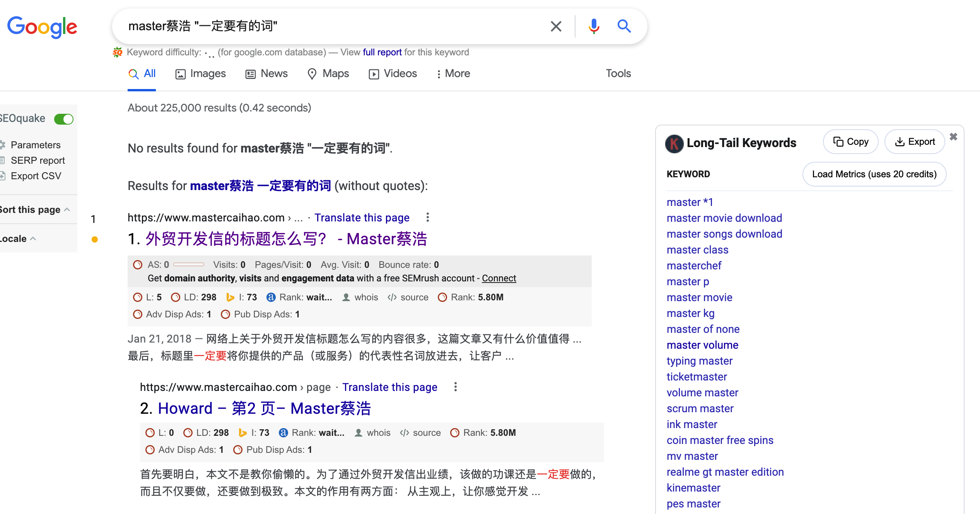Image resolution: width=980 pixels, height=514 pixels.
Task: Select keyword 'master class'
Action: coord(697,250)
